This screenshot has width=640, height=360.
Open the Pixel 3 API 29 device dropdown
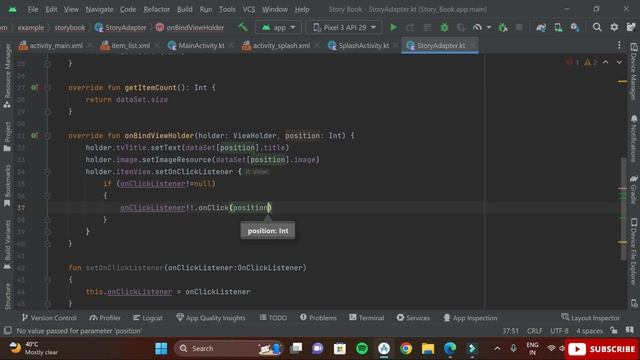[x=344, y=27]
